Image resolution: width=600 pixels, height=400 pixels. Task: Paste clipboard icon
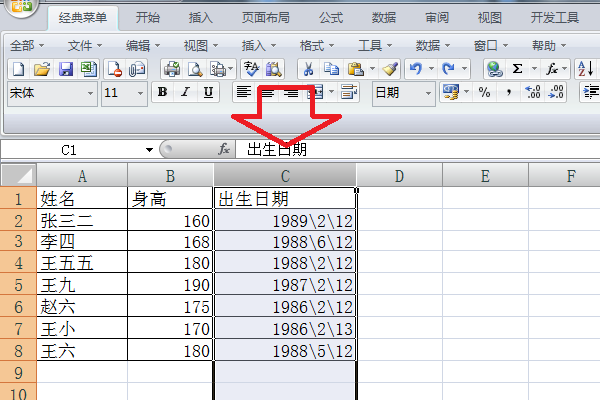[355, 69]
